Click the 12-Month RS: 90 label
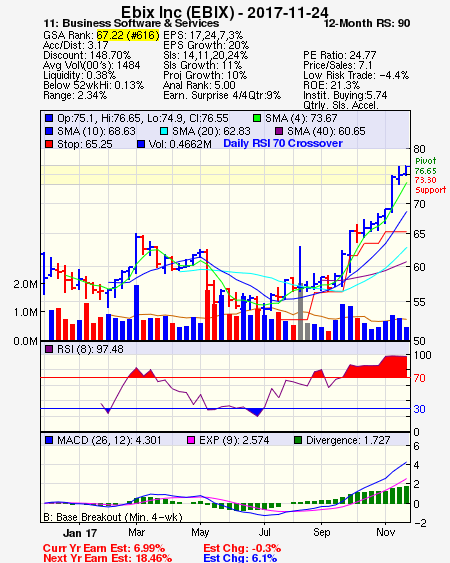450x563 pixels. [367, 24]
